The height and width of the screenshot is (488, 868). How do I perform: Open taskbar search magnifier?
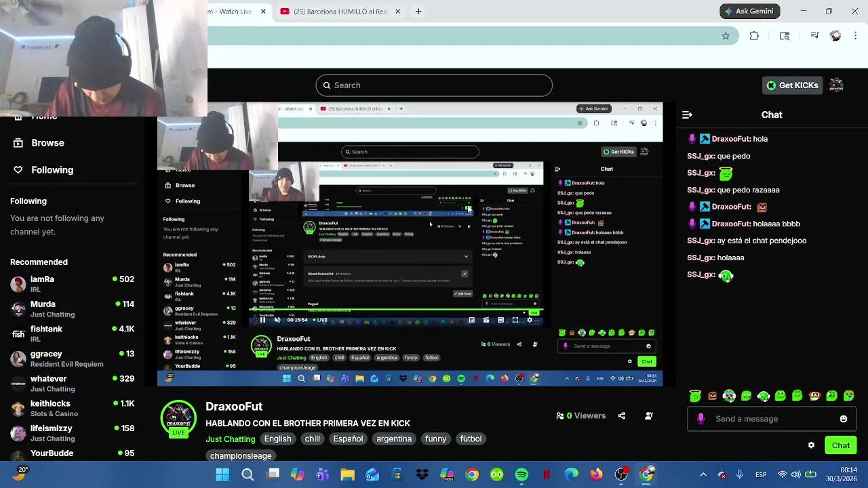click(x=248, y=474)
